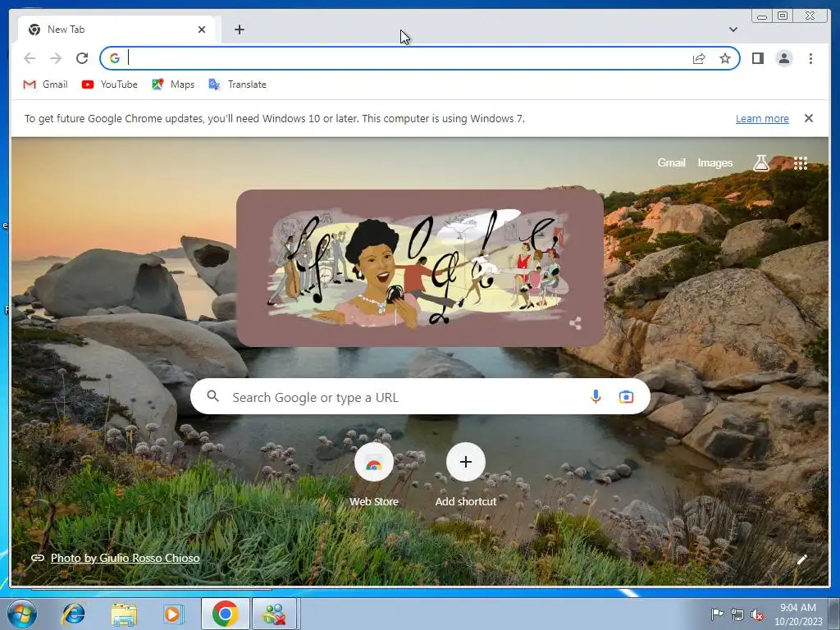Open the Gmail bookmark
840x630 pixels.
(46, 84)
